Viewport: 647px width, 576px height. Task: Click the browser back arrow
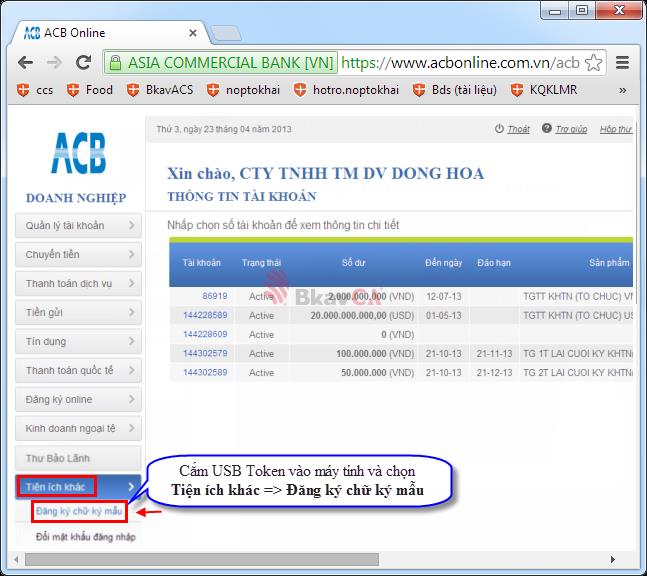pyautogui.click(x=26, y=62)
